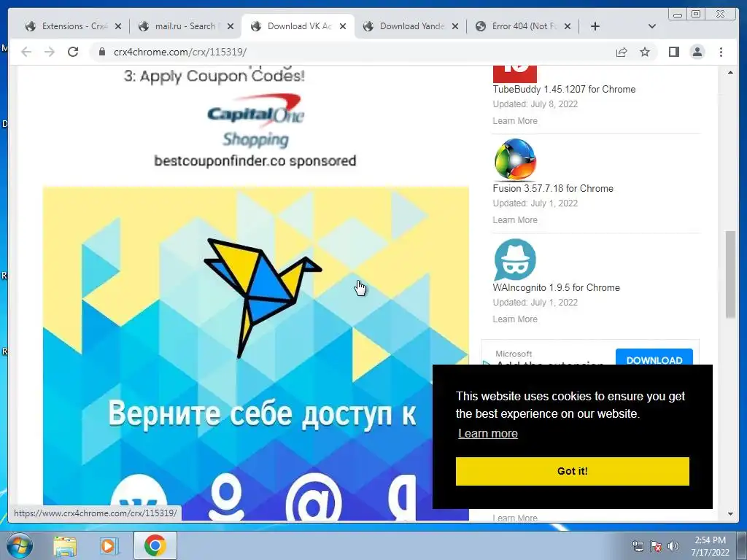
Task: Close the mail.ru Search tab
Action: click(231, 27)
